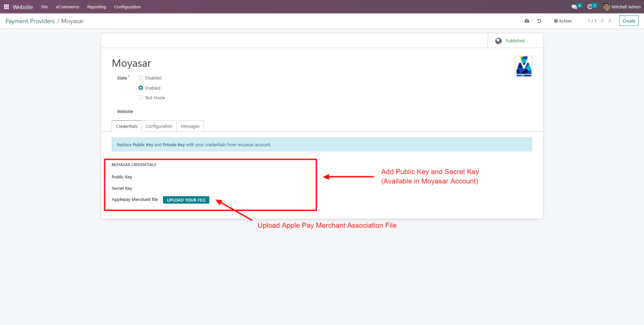Switch to the Messages tab
Image resolution: width=644 pixels, height=325 pixels.
click(x=190, y=126)
